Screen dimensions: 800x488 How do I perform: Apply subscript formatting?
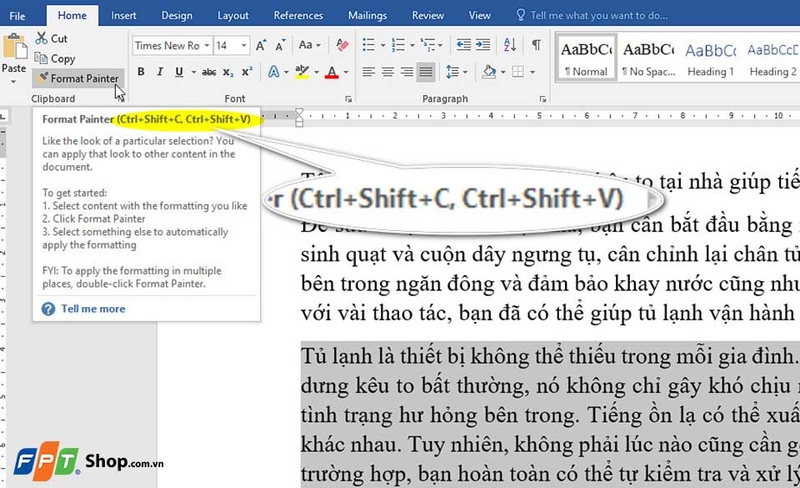(x=228, y=72)
